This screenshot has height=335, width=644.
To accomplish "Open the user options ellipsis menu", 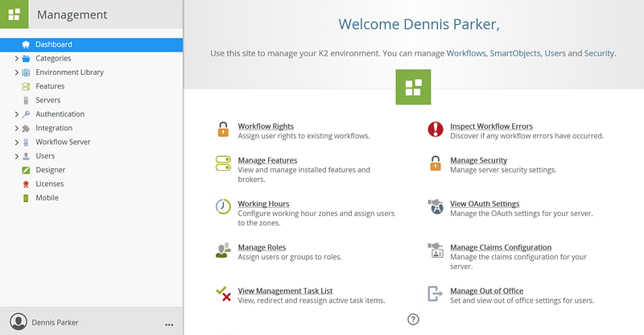I will click(x=169, y=324).
